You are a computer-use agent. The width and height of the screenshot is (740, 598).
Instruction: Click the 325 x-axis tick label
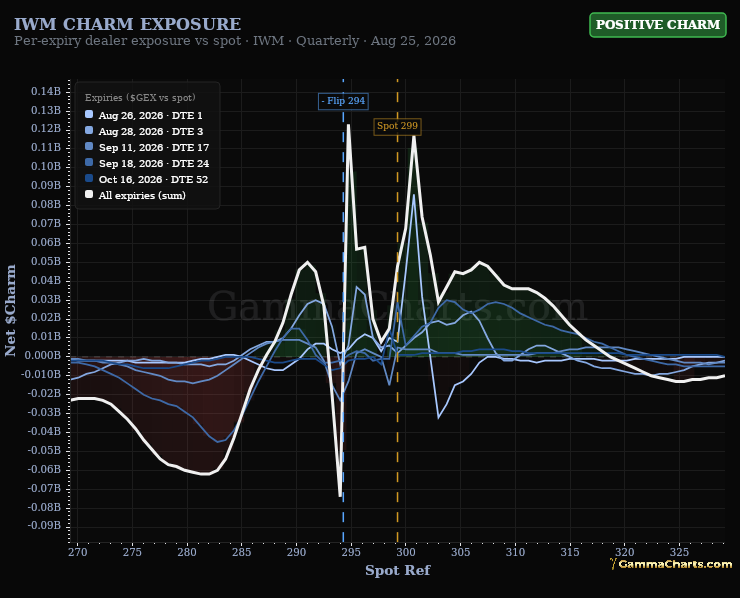point(680,552)
